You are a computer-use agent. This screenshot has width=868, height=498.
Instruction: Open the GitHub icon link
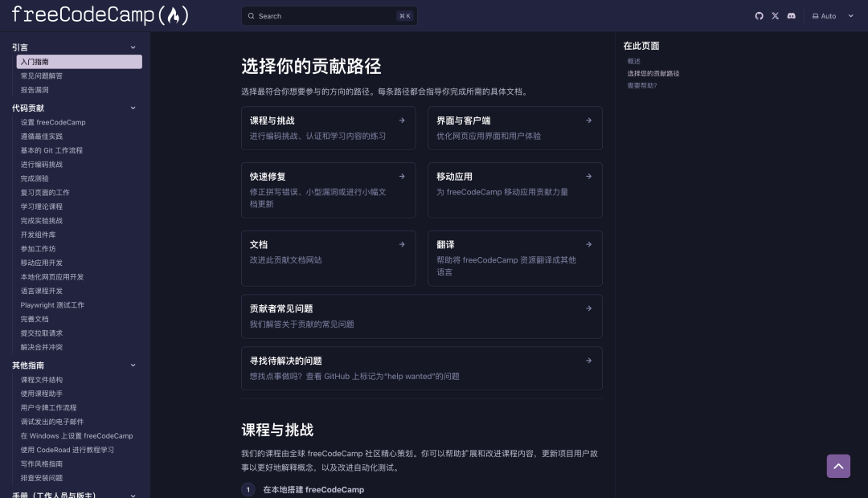point(759,16)
